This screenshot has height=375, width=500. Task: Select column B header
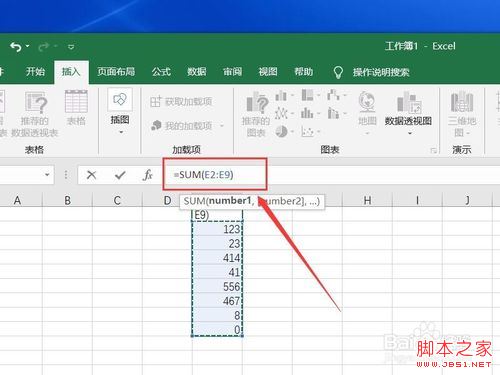pos(67,200)
